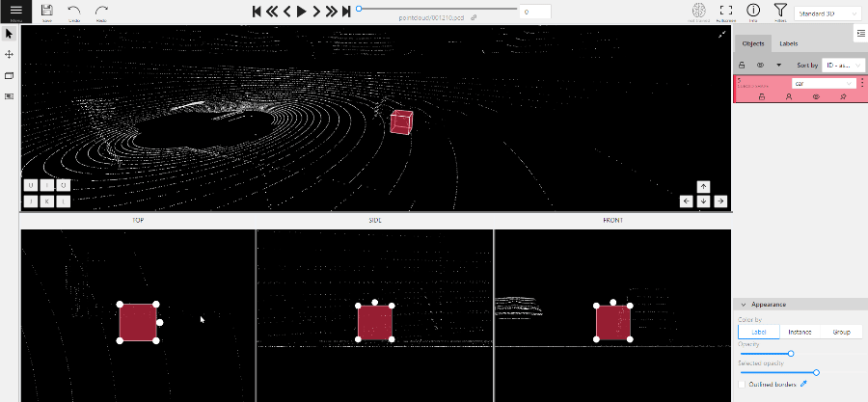
Task: Open the Standard 3D workspace dropdown
Action: tap(825, 13)
